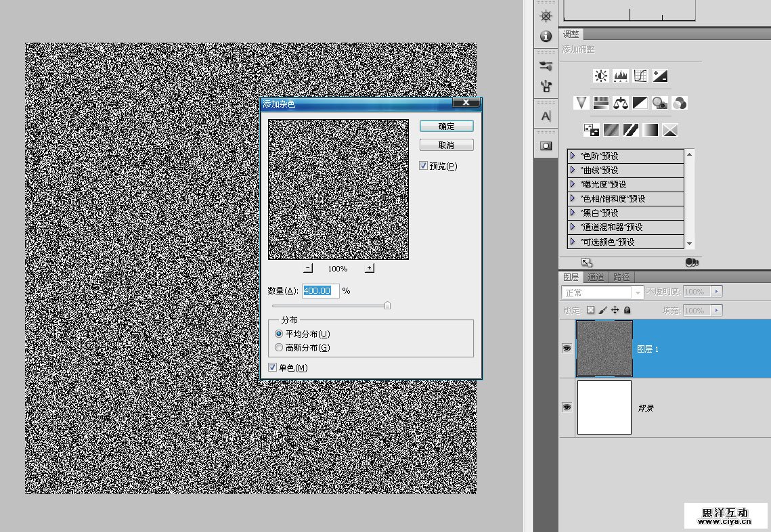Select the 高斯分布 (Gaussian) radio button

click(279, 348)
